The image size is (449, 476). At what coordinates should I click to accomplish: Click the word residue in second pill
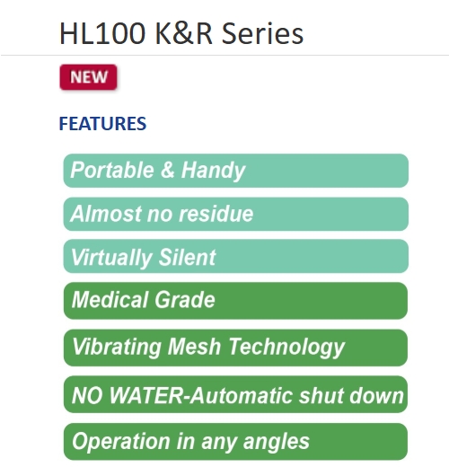pos(216,214)
